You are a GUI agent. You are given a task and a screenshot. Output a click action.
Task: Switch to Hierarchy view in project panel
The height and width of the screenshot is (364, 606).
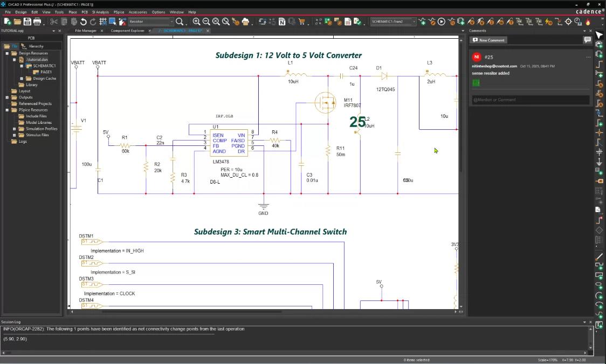coord(36,46)
